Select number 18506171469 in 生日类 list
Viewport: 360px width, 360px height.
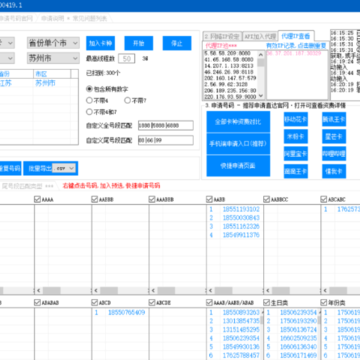[298, 356]
